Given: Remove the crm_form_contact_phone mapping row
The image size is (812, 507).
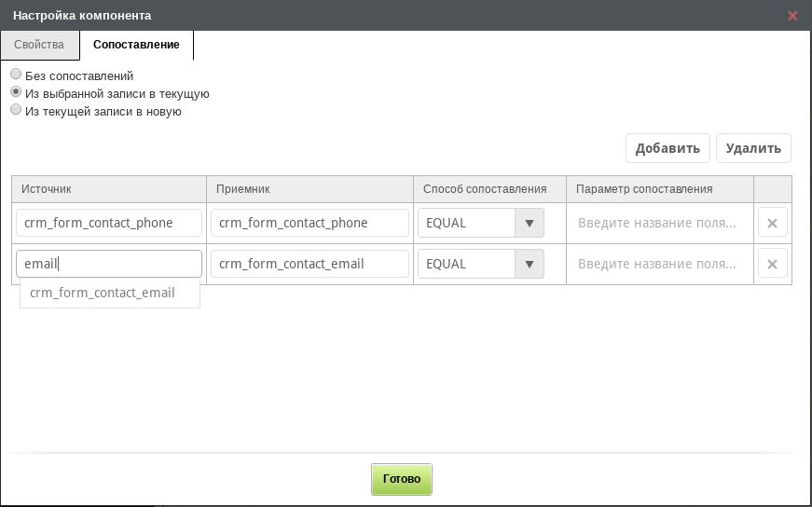Looking at the screenshot, I should tap(772, 223).
